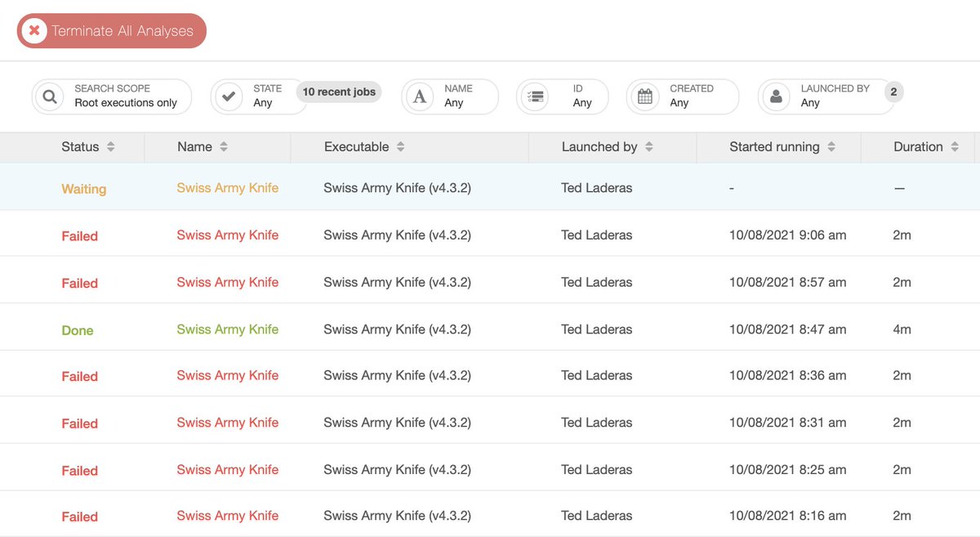The width and height of the screenshot is (980, 537).
Task: Click the Terminate All Analyses button
Action: coord(112,31)
